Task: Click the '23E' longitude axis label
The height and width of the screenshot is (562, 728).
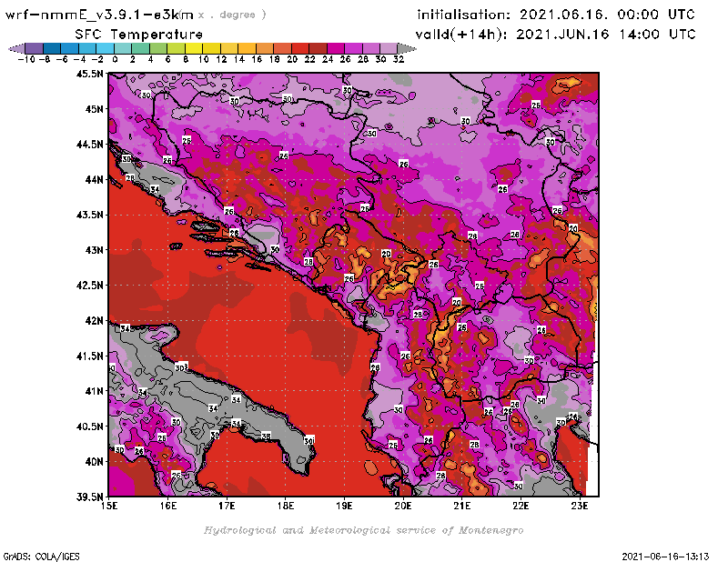Action: pos(580,506)
